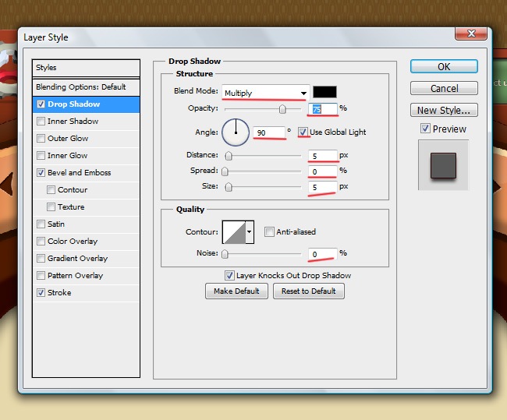Image resolution: width=507 pixels, height=420 pixels.
Task: Expand the Contour picker arrow
Action: point(250,231)
